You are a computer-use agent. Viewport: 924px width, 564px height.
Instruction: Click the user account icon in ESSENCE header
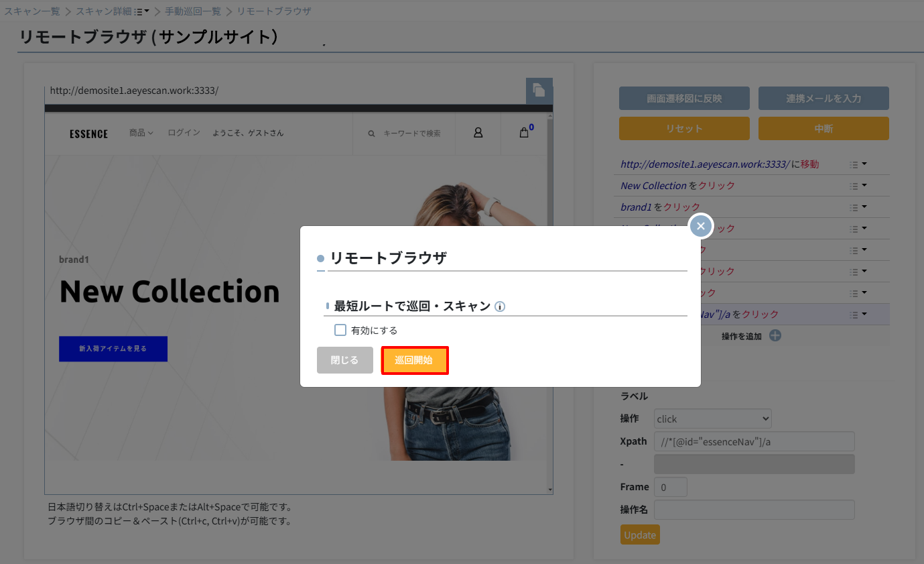(x=478, y=133)
